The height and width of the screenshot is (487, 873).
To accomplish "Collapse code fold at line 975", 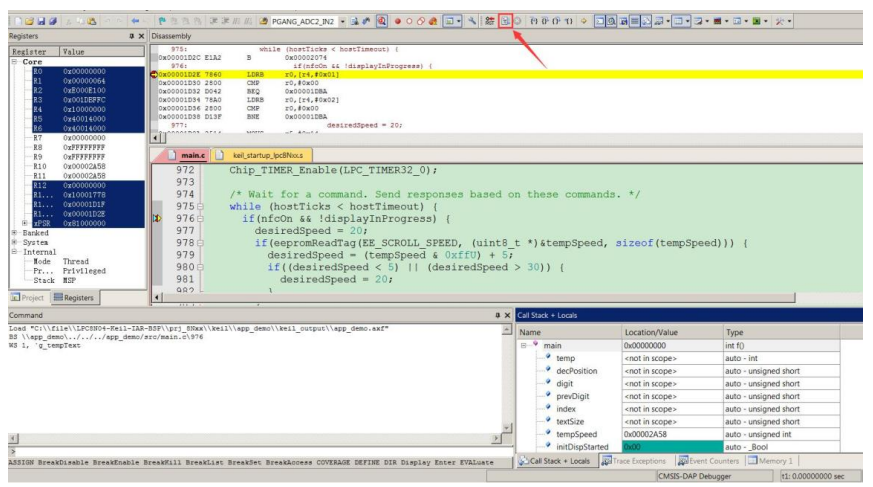I will [200, 206].
